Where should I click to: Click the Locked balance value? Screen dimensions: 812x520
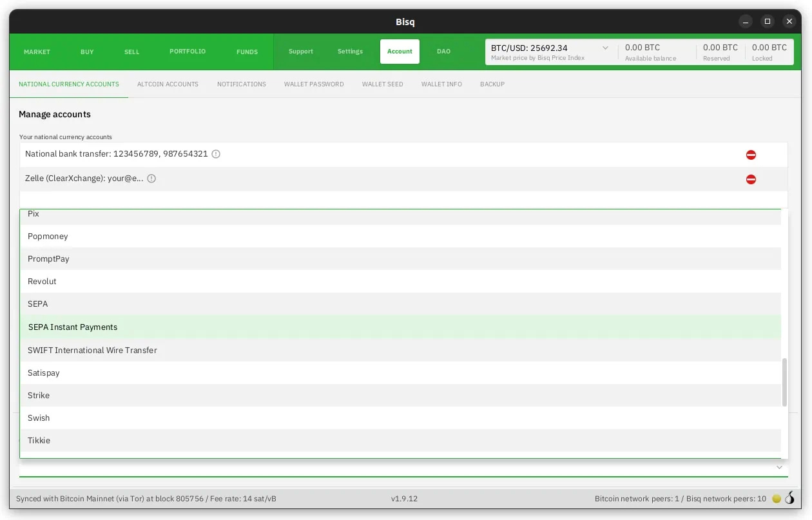click(x=769, y=48)
